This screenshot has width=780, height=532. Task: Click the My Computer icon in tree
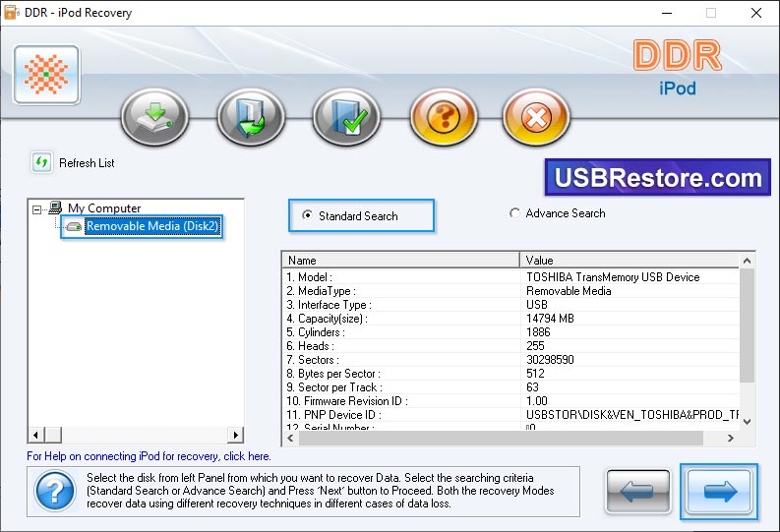pos(55,207)
